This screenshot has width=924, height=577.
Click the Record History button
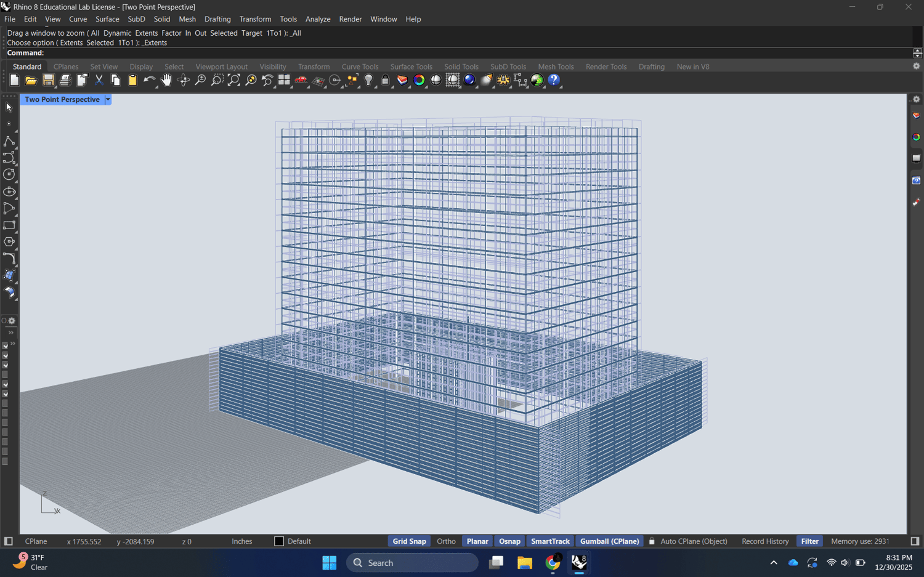point(765,541)
